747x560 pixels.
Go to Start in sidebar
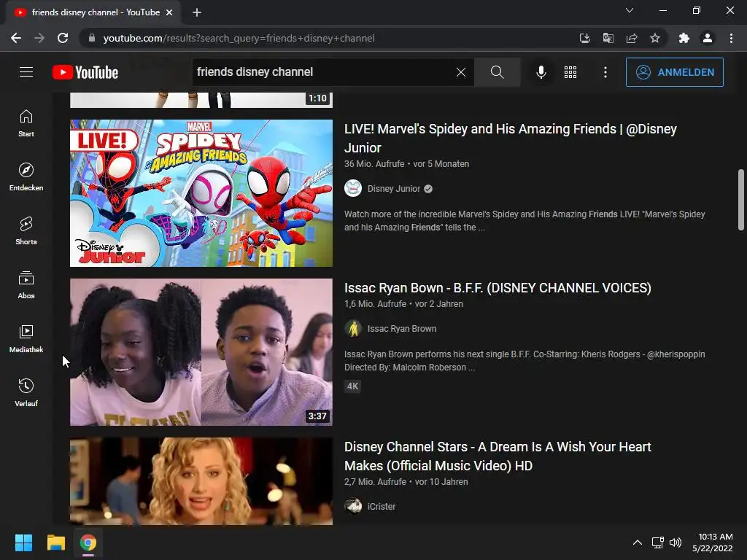[x=26, y=123]
